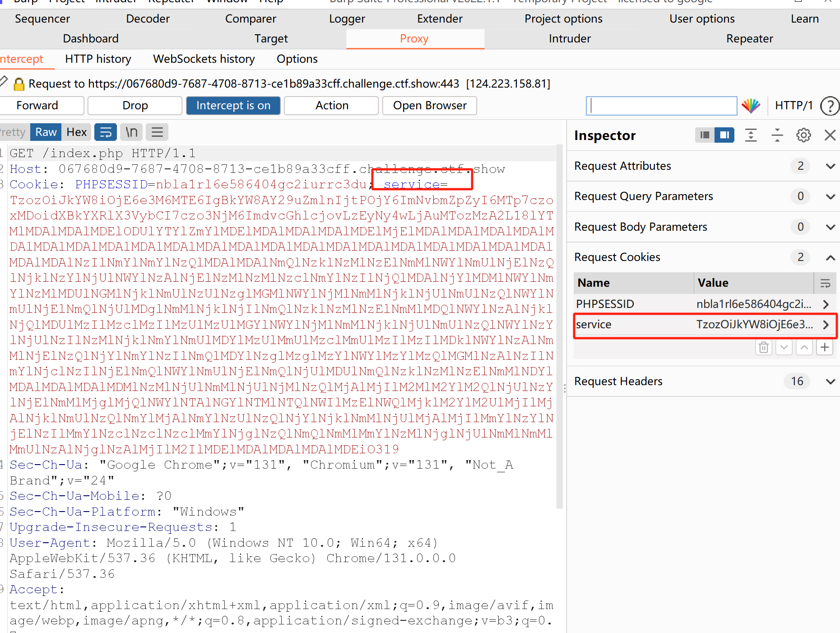Delete selected cookie with trash icon

(763, 347)
